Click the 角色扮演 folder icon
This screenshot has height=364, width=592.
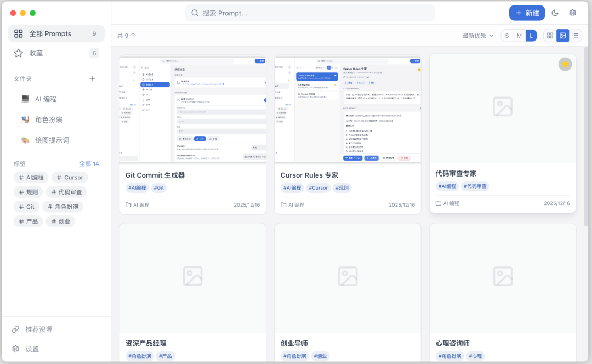25,120
